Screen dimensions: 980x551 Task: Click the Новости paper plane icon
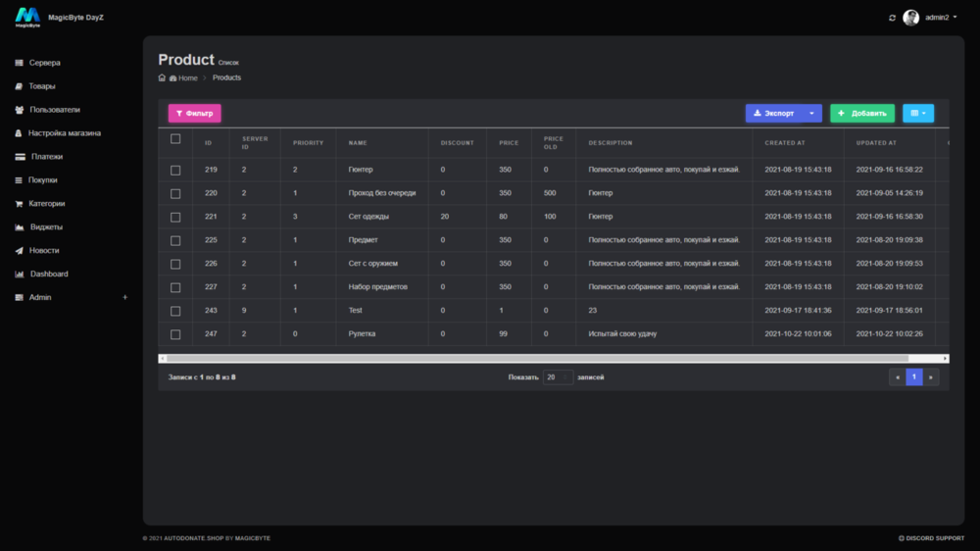pos(19,250)
